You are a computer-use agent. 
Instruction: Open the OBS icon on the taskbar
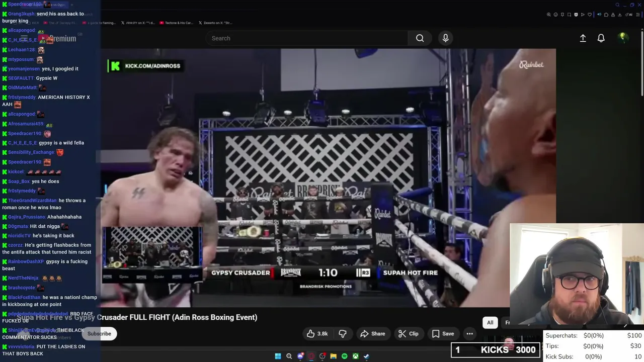click(x=323, y=356)
